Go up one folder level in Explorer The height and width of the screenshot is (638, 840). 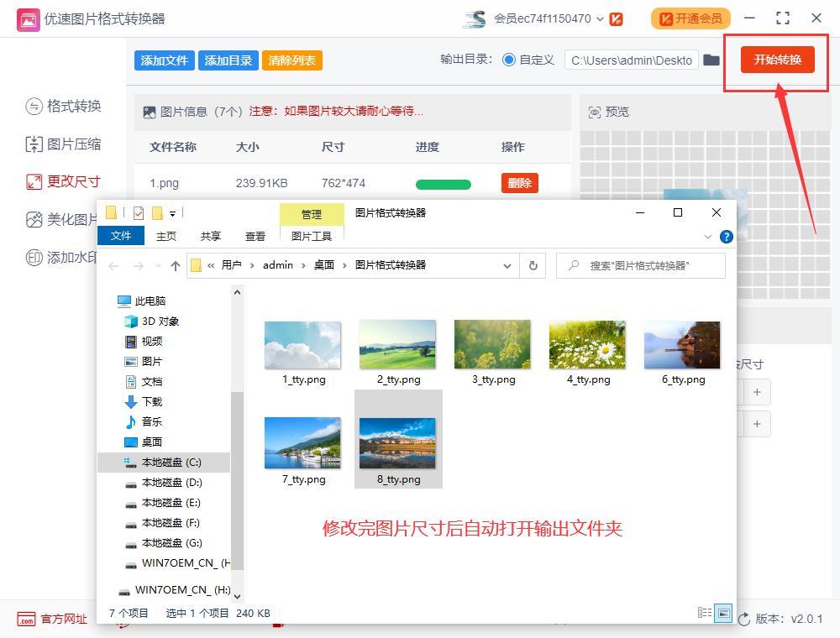176,265
